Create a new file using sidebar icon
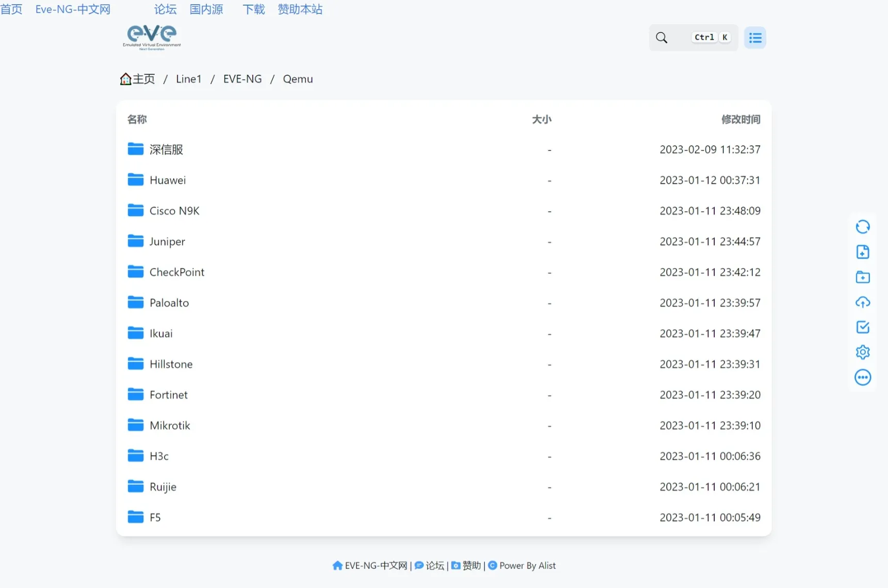 (862, 251)
